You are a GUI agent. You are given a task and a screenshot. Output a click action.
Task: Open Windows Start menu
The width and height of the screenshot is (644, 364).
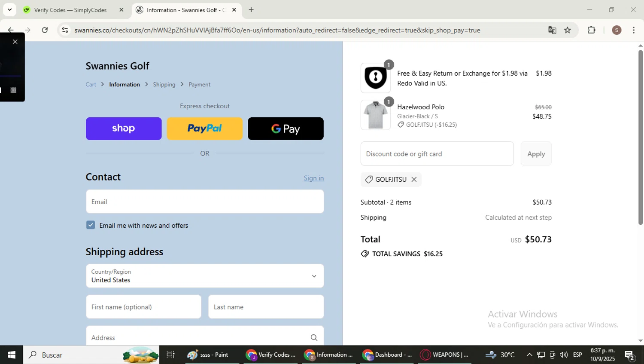[x=12, y=355]
